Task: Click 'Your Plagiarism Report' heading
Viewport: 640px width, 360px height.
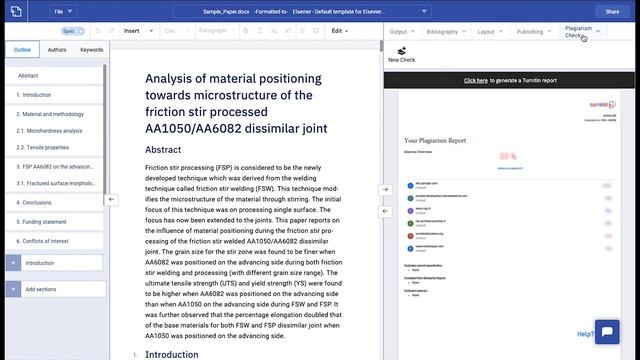Action: (435, 140)
